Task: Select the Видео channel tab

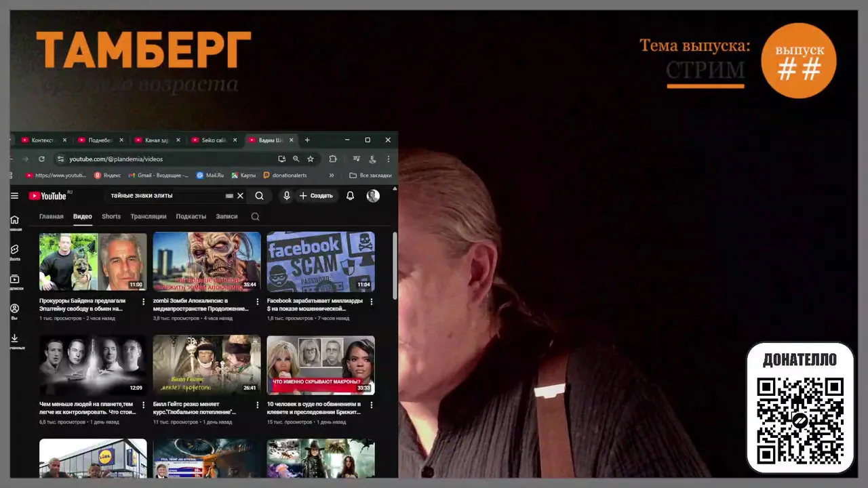Action: pos(82,217)
